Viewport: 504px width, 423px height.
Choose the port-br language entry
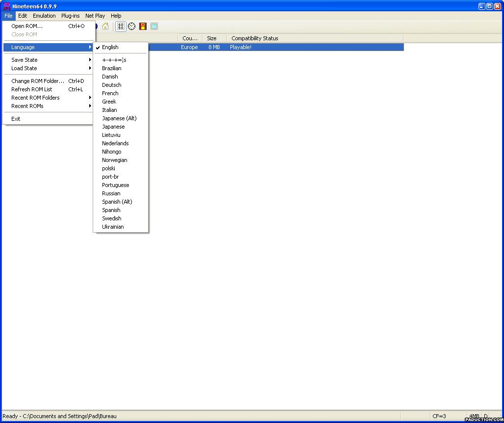coord(121,177)
